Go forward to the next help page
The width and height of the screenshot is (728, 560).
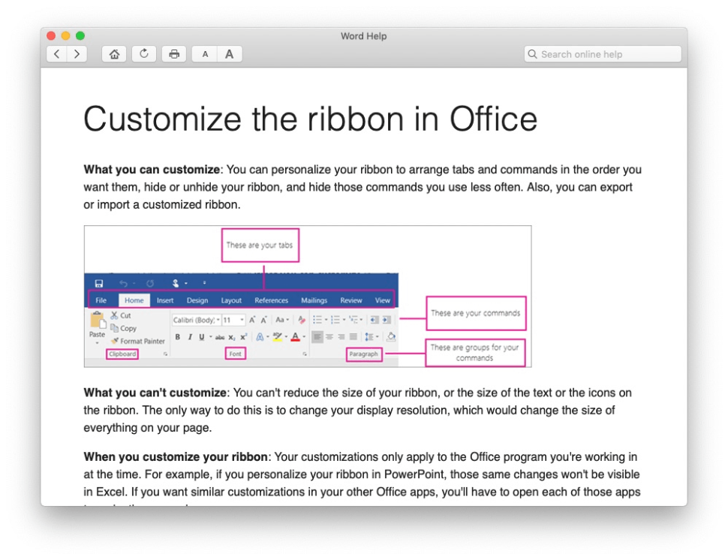click(x=77, y=54)
